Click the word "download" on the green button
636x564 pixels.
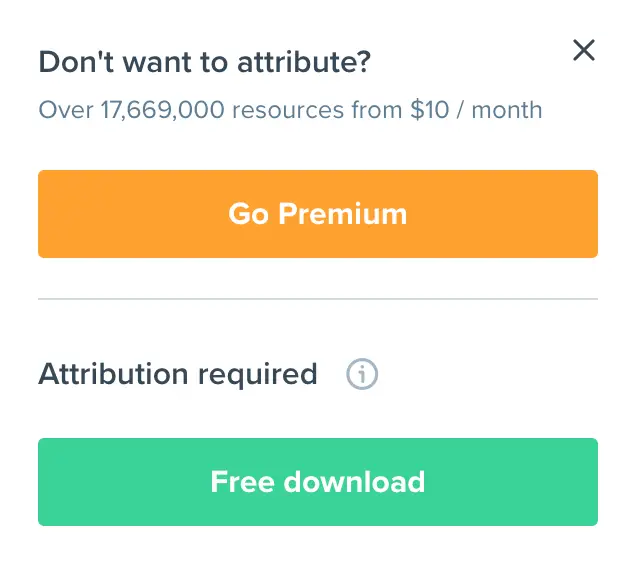click(354, 482)
